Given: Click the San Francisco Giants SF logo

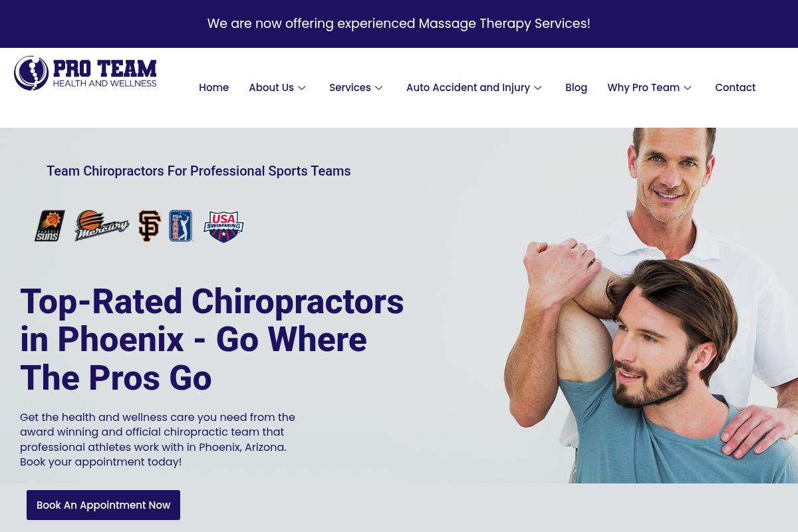Looking at the screenshot, I should [149, 226].
